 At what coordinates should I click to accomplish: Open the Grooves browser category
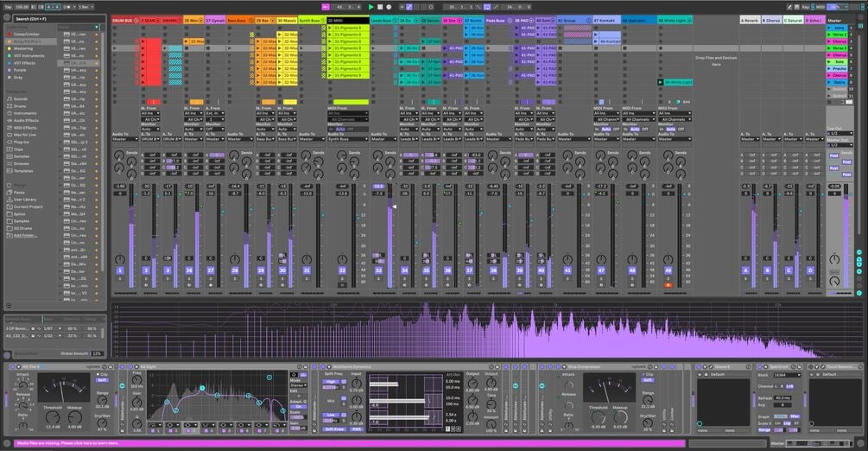click(x=22, y=163)
